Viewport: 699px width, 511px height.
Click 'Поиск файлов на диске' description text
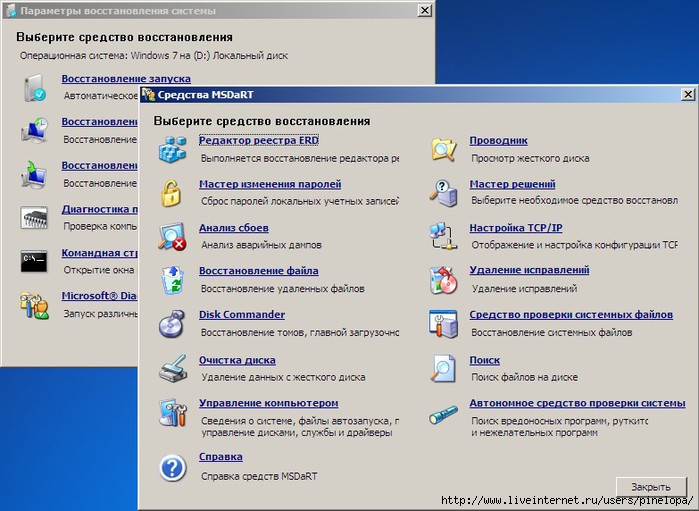pos(525,377)
